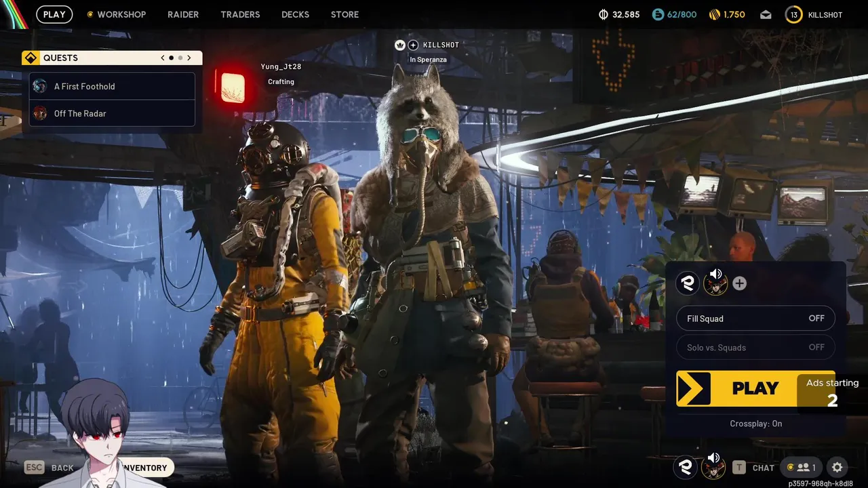Add a squad member with the plus button
The width and height of the screenshot is (868, 488).
(739, 283)
